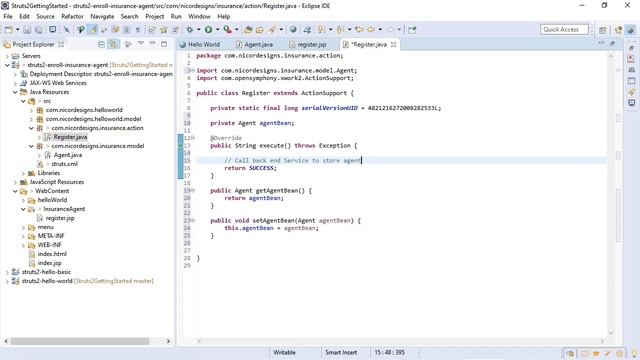Click the Project Explorer scroll right arrow

click(168, 341)
